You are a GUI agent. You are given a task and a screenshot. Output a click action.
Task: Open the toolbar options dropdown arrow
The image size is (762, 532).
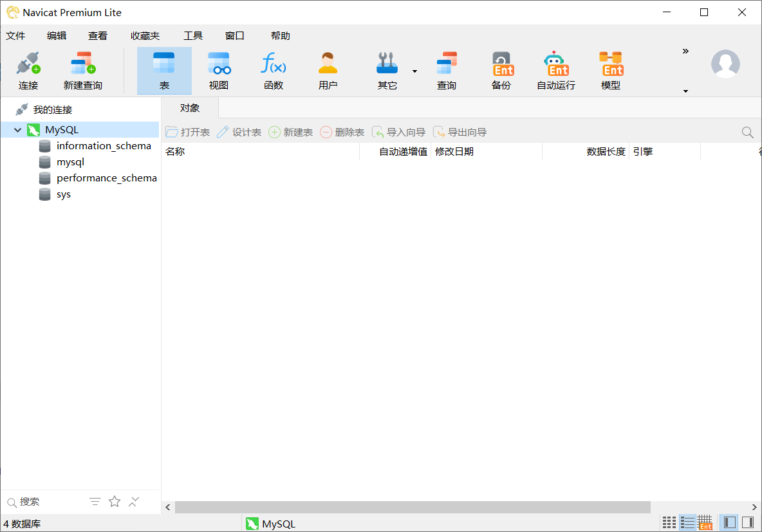coord(685,91)
